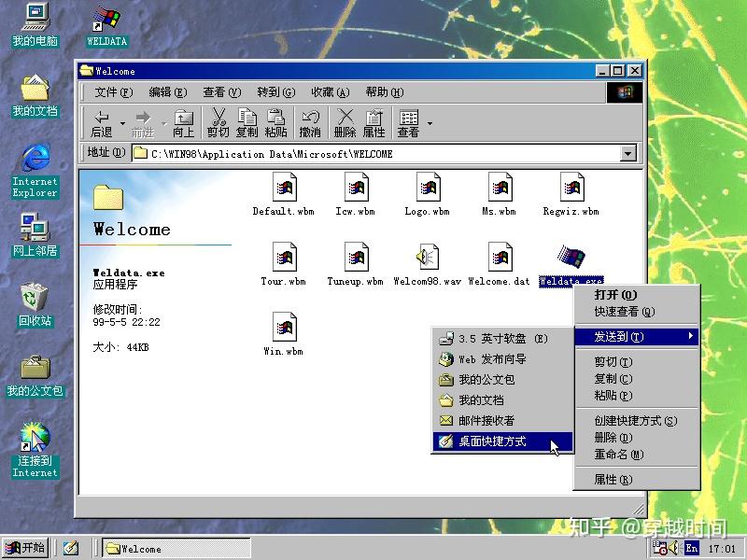Select the 回收站 recycle bin icon

(35, 305)
